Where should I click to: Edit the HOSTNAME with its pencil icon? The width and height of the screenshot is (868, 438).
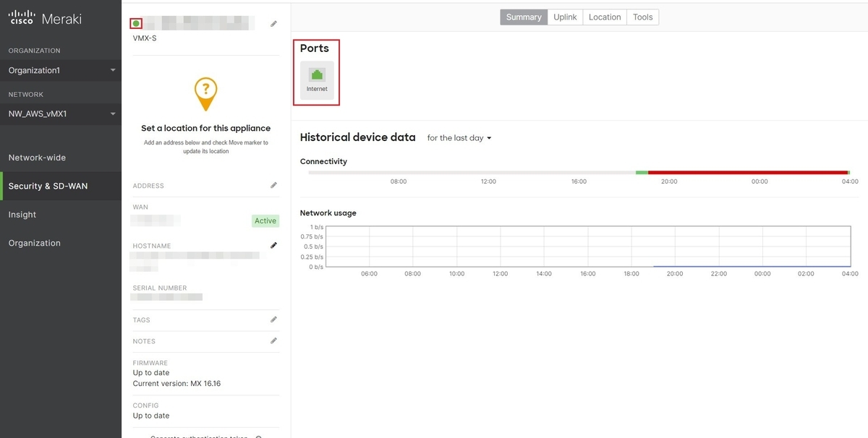pos(273,246)
